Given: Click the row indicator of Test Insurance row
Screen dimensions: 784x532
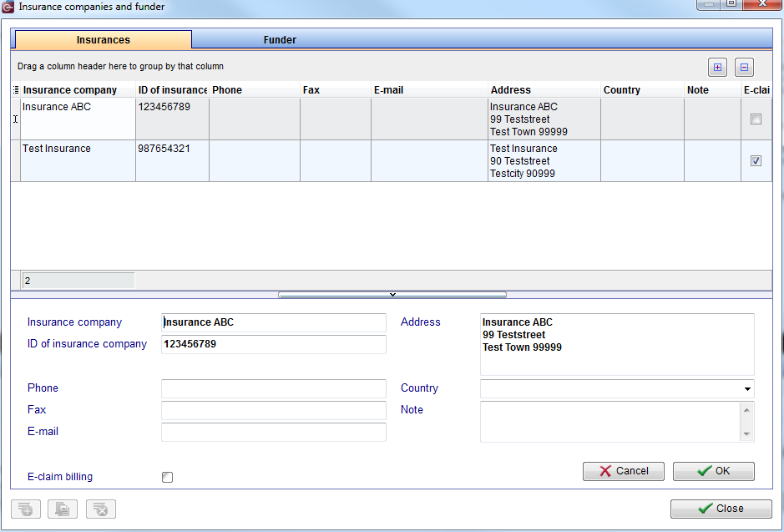Looking at the screenshot, I should coord(16,160).
